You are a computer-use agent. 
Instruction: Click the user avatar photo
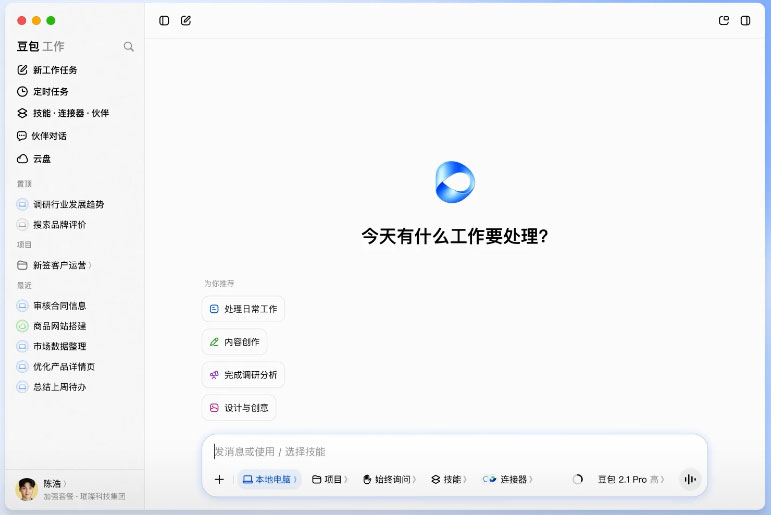[x=27, y=489]
